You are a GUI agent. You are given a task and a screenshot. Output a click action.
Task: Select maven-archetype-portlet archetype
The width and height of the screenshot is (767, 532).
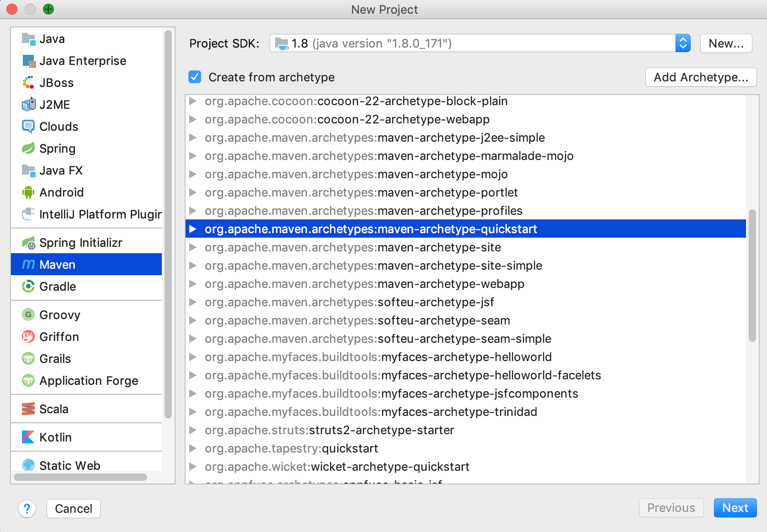click(465, 192)
